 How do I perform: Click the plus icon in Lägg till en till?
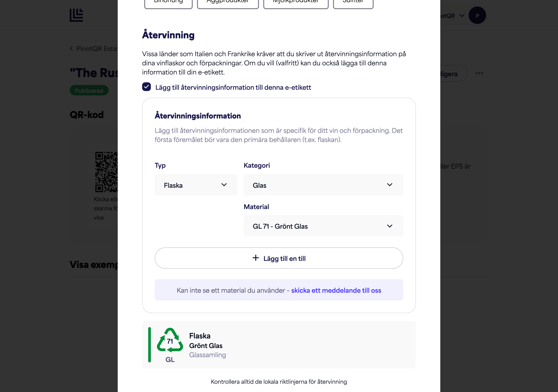tap(255, 258)
